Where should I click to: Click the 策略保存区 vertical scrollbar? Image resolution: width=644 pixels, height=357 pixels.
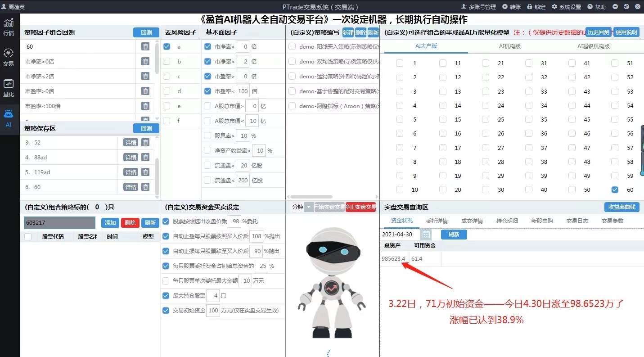point(157,176)
